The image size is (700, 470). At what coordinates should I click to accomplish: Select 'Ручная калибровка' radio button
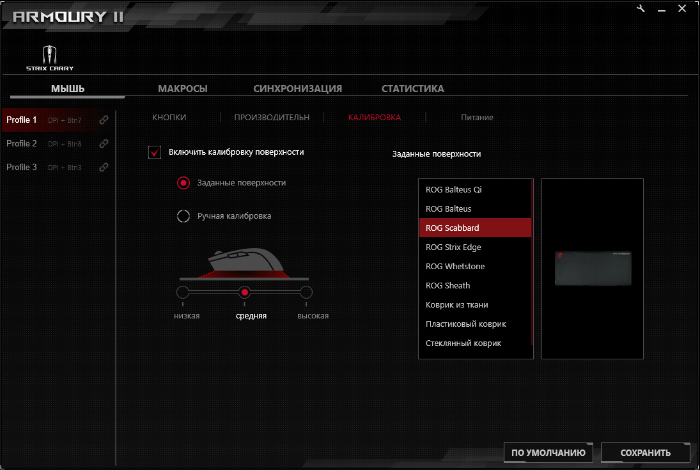point(183,216)
